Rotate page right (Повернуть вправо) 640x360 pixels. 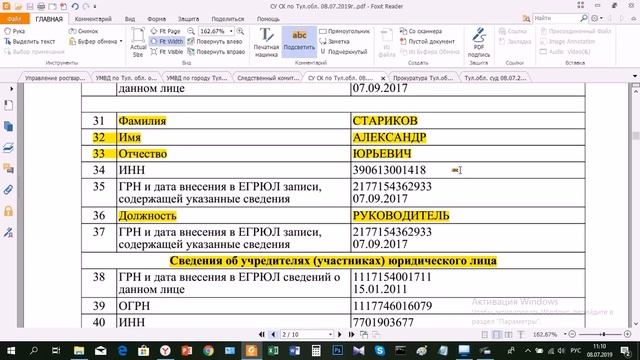(x=216, y=52)
